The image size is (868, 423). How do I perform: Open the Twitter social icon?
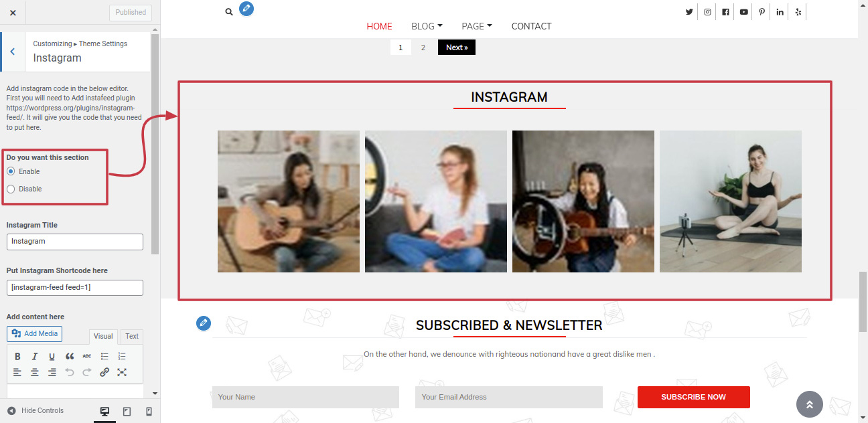point(689,12)
